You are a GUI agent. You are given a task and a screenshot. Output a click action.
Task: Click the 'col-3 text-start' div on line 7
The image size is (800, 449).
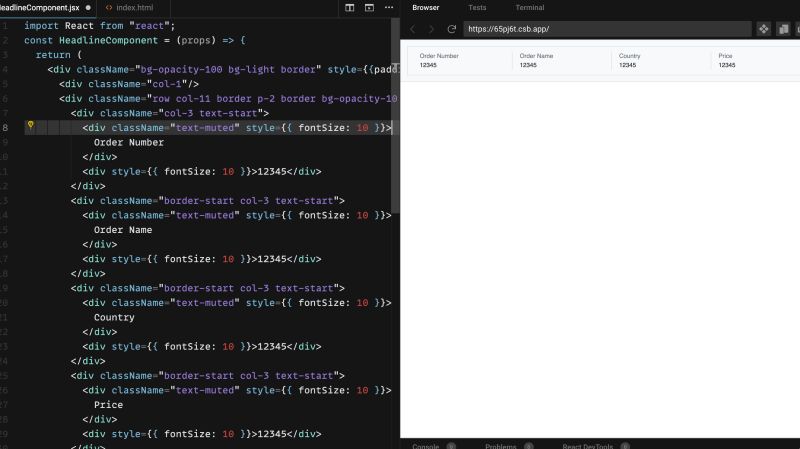170,113
